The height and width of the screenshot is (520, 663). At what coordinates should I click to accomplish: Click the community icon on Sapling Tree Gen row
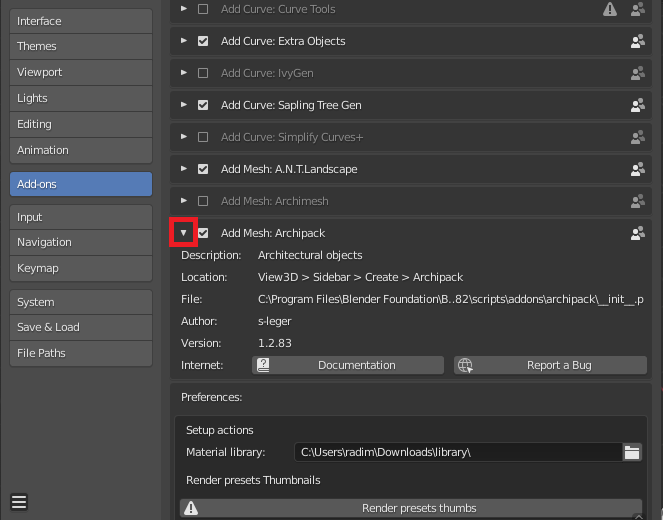pos(637,105)
